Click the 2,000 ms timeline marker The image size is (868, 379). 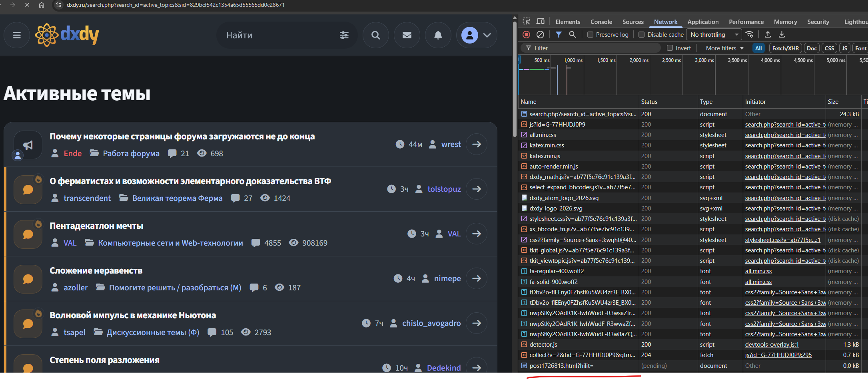point(639,60)
